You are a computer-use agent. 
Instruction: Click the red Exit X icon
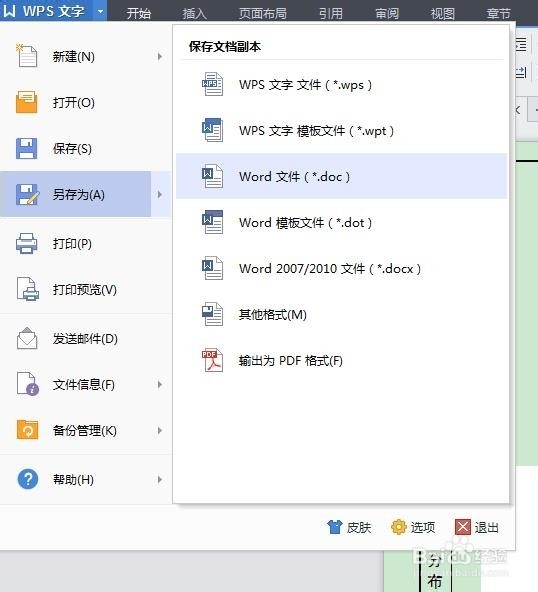pos(463,527)
